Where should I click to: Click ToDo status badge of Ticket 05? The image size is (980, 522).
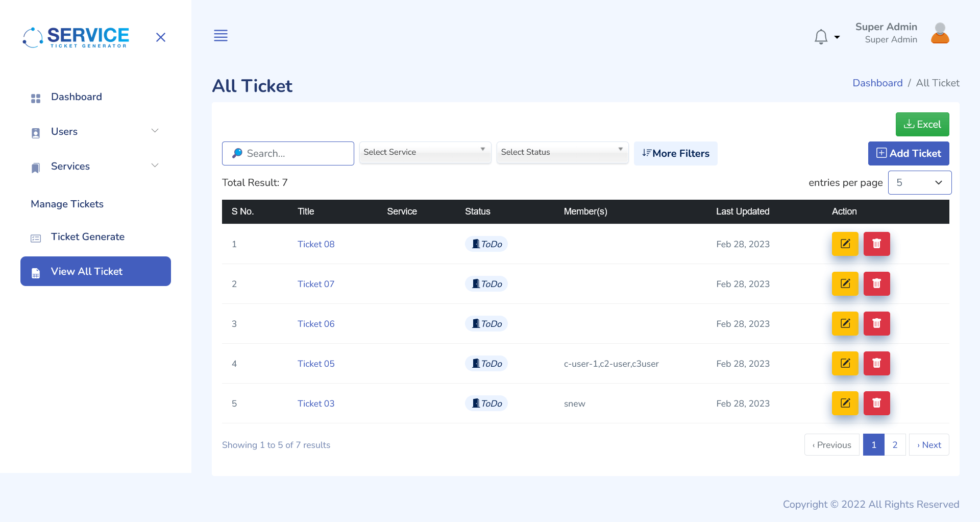coord(486,364)
